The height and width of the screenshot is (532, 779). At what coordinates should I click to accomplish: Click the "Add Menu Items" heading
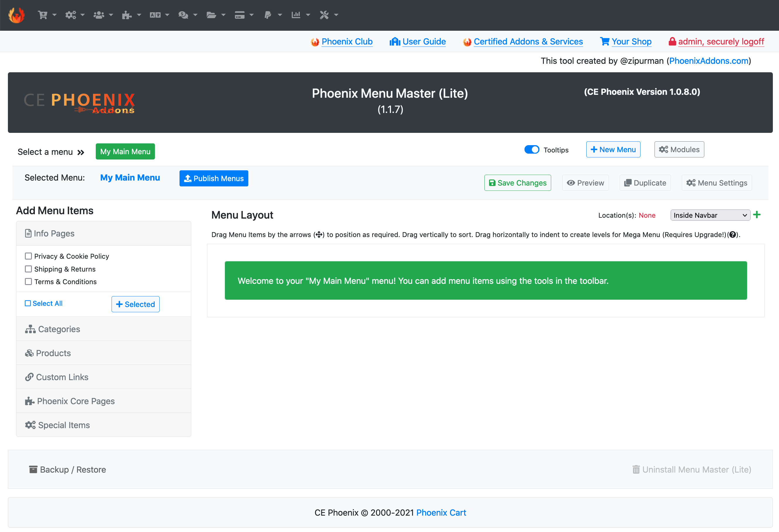click(55, 210)
